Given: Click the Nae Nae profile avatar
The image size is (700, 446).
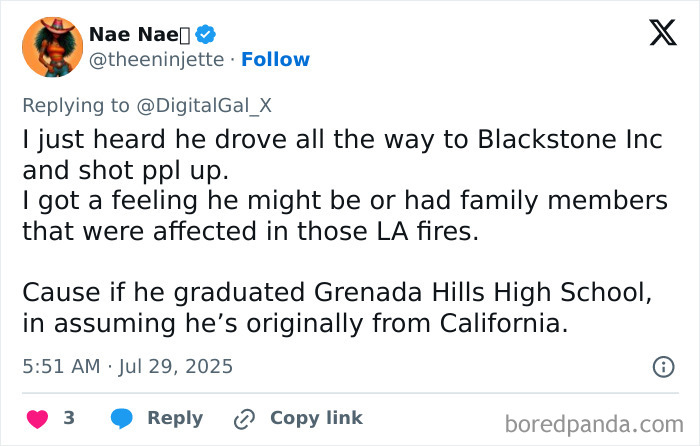Looking at the screenshot, I should pos(51,46).
